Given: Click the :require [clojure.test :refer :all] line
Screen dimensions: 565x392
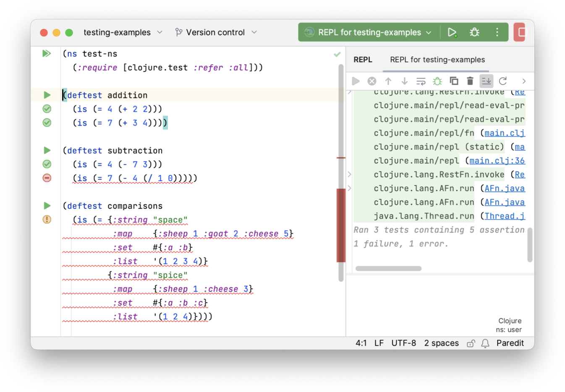Looking at the screenshot, I should tap(168, 67).
